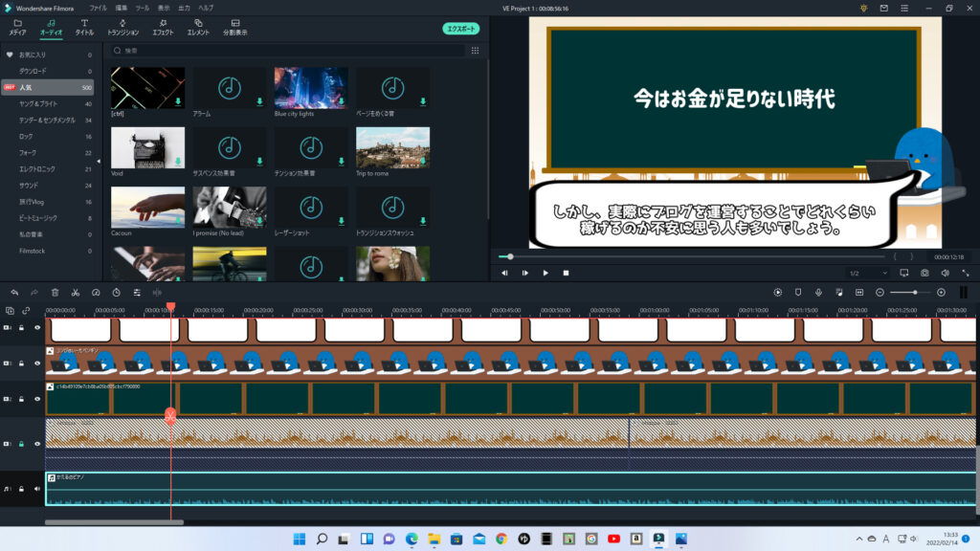Open the ファイル menu
Screen dimensions: 980x551
point(98,8)
